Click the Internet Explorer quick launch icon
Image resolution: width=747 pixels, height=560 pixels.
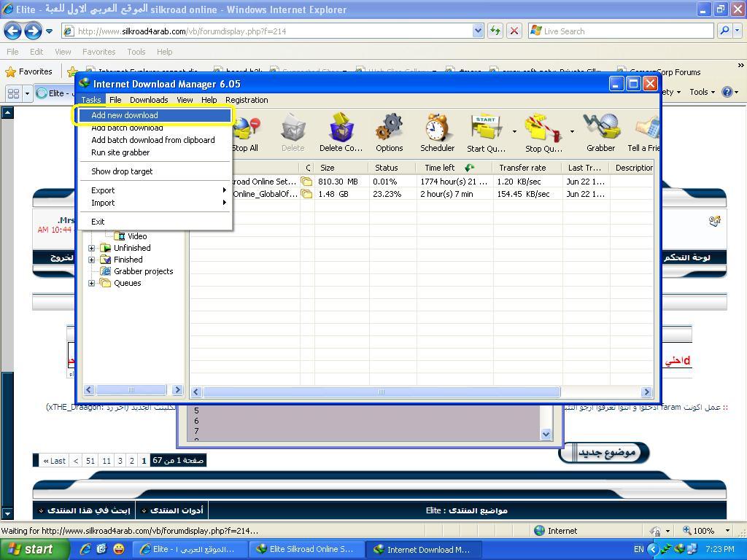[85, 549]
